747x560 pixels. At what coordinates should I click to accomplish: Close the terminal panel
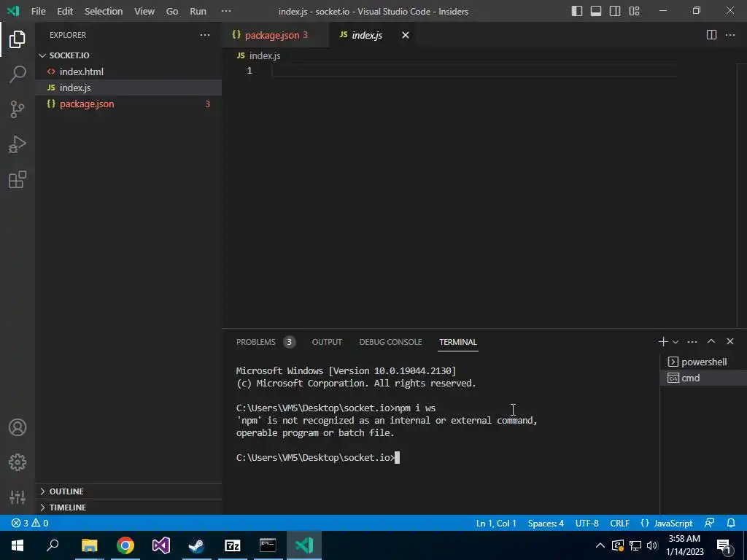729,341
